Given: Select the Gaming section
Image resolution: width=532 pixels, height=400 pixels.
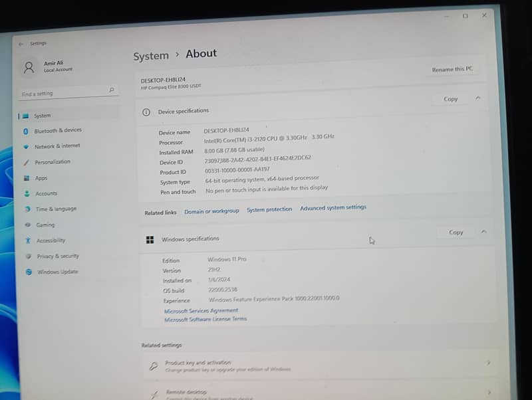Looking at the screenshot, I should pos(45,225).
